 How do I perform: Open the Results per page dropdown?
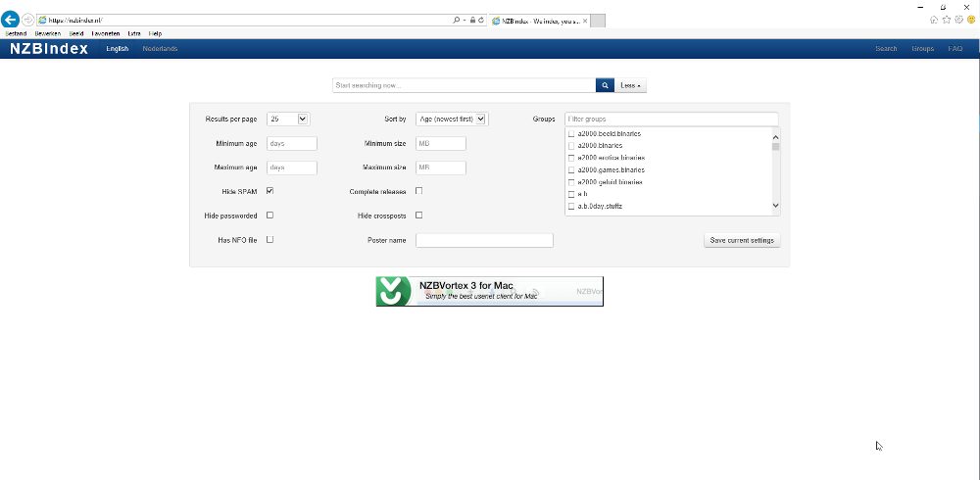click(288, 119)
